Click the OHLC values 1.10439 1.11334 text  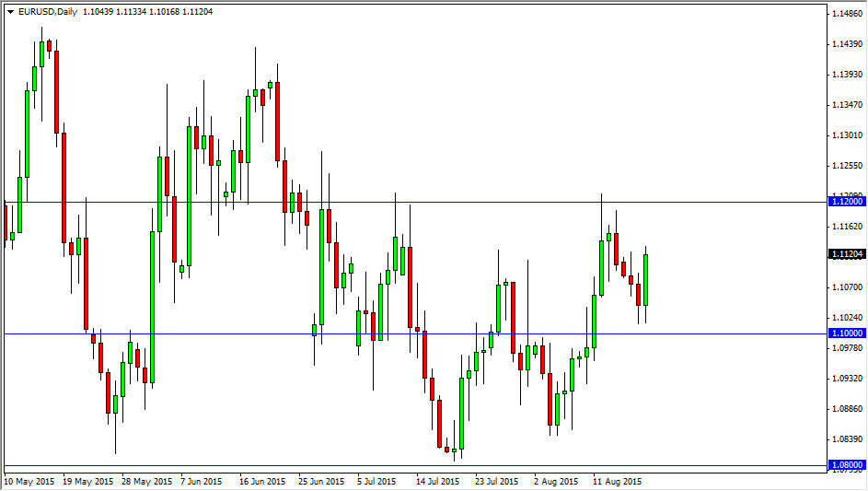click(114, 12)
